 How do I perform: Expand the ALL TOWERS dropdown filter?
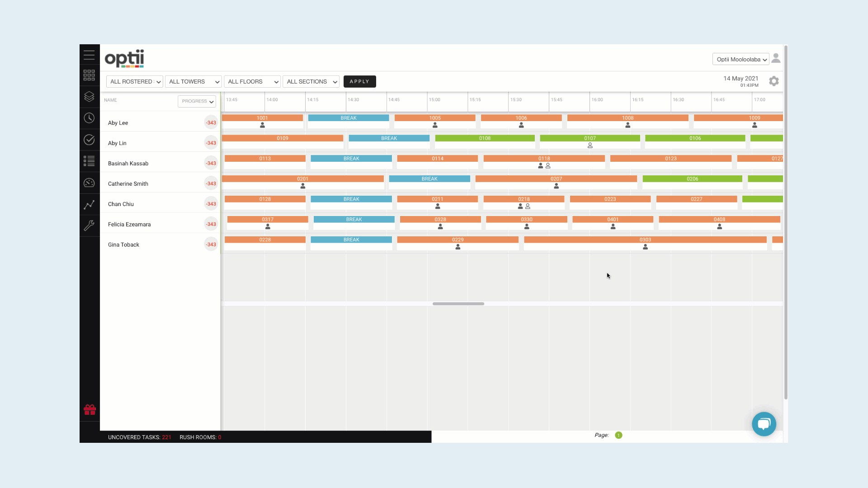(193, 81)
